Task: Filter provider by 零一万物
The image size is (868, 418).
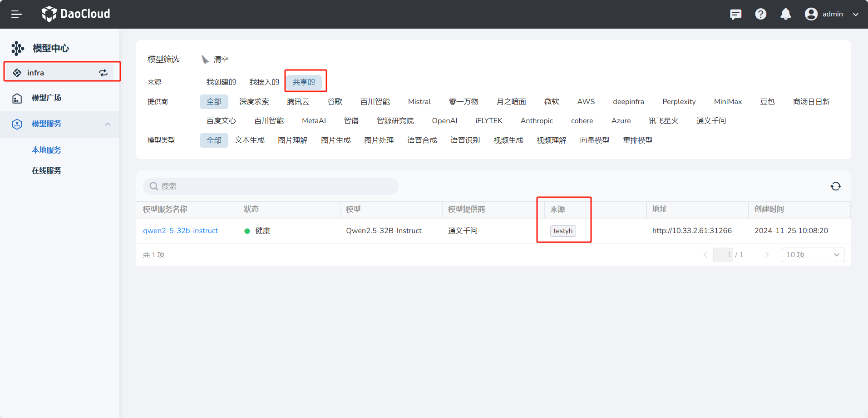Action: pyautogui.click(x=464, y=102)
